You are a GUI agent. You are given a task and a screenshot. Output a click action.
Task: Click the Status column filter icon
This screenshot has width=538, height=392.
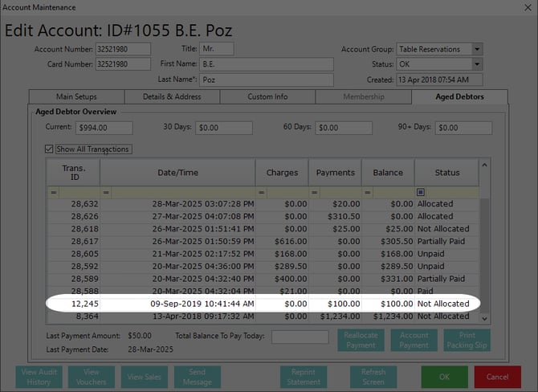pos(422,193)
